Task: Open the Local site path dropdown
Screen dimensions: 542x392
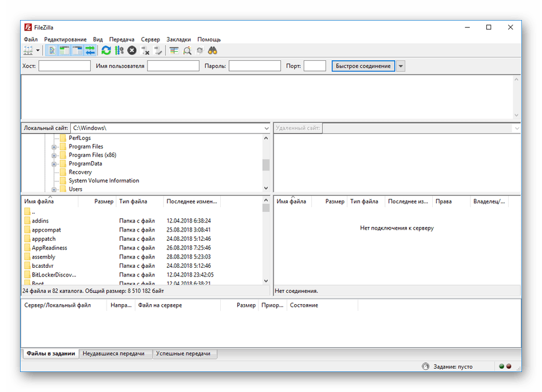Action: 266,128
